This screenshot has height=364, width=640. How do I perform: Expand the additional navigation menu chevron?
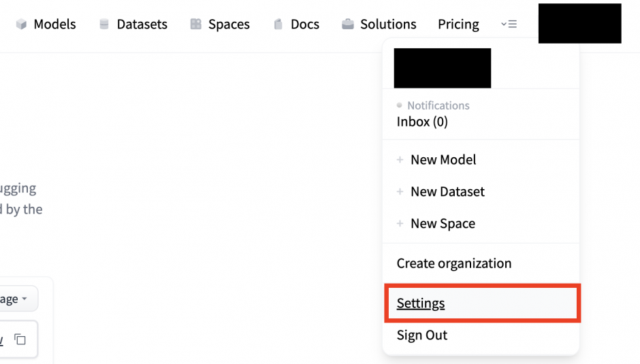(x=509, y=24)
